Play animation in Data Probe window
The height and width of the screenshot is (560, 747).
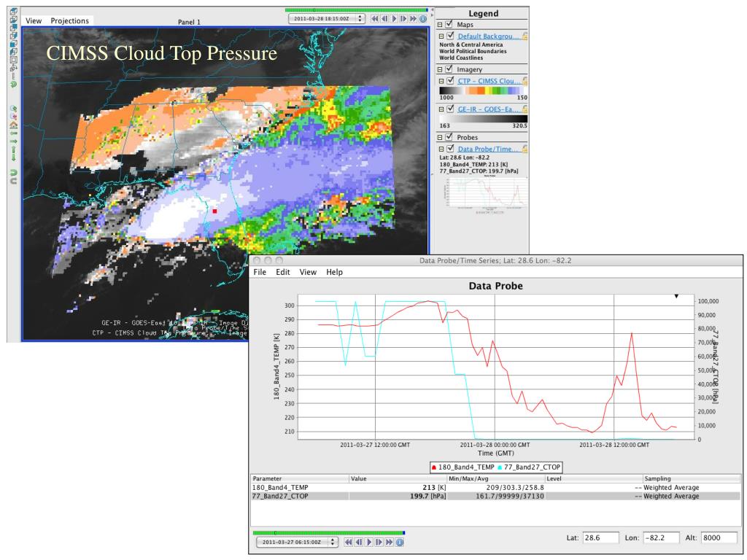point(368,542)
